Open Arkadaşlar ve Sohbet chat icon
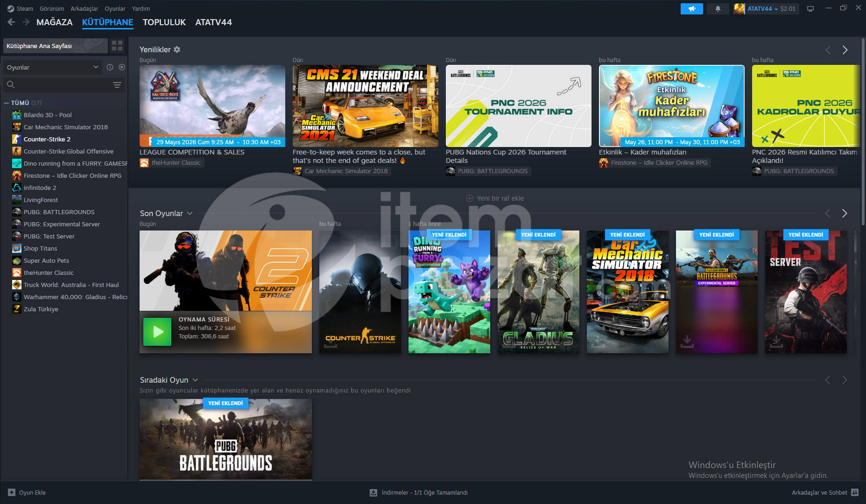Screen dimensions: 866x504 [855, 492]
